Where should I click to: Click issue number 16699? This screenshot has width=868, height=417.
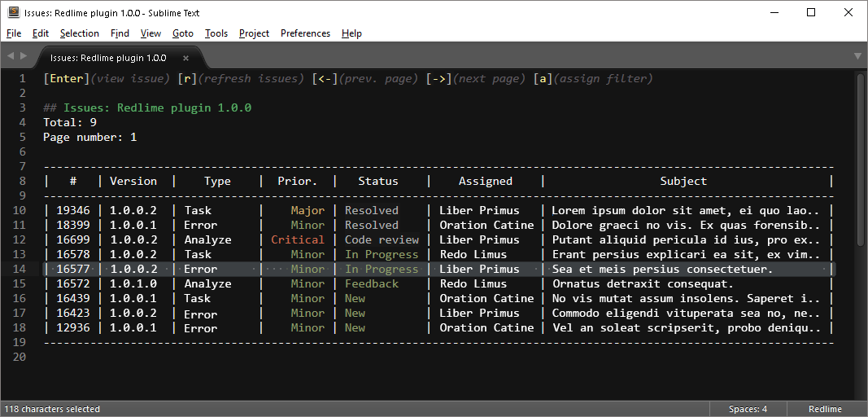pyautogui.click(x=73, y=239)
